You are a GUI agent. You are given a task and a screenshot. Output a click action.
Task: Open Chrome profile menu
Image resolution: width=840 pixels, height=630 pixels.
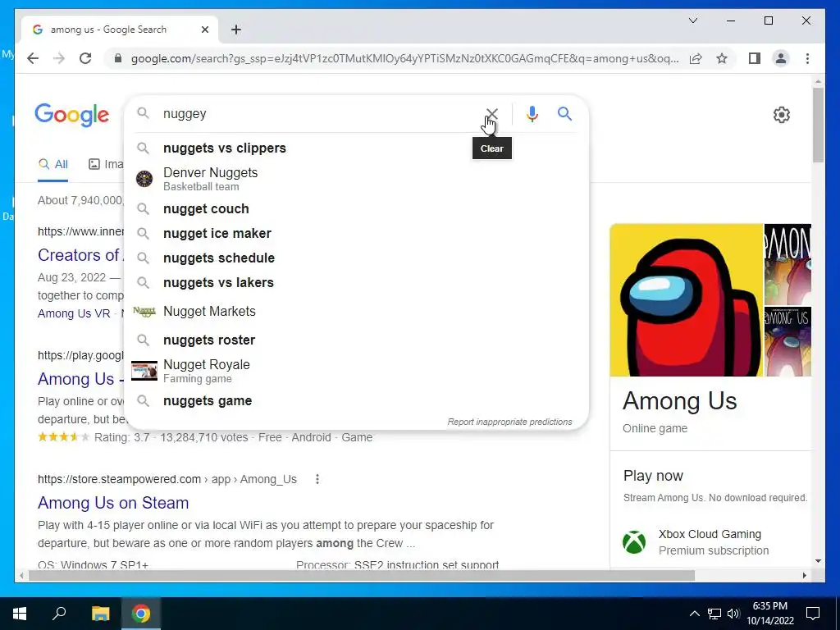coord(781,58)
